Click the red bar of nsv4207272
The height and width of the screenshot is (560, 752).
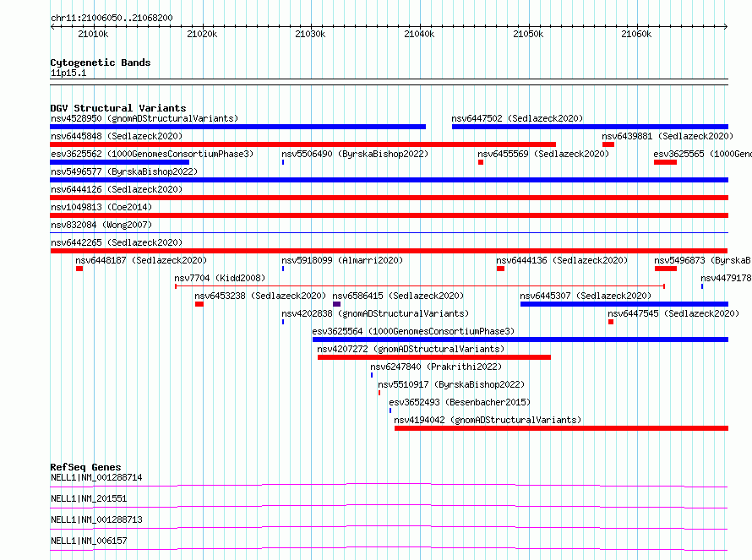pos(434,357)
